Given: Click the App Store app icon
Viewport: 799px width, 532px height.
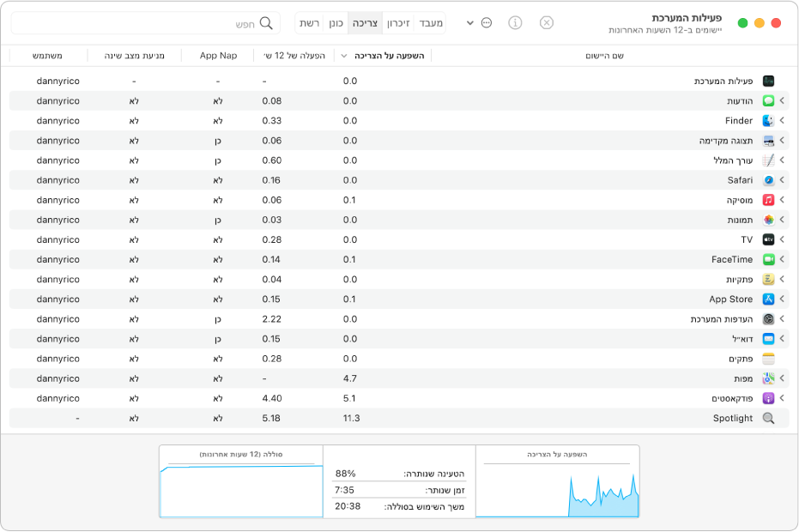Looking at the screenshot, I should coord(768,299).
